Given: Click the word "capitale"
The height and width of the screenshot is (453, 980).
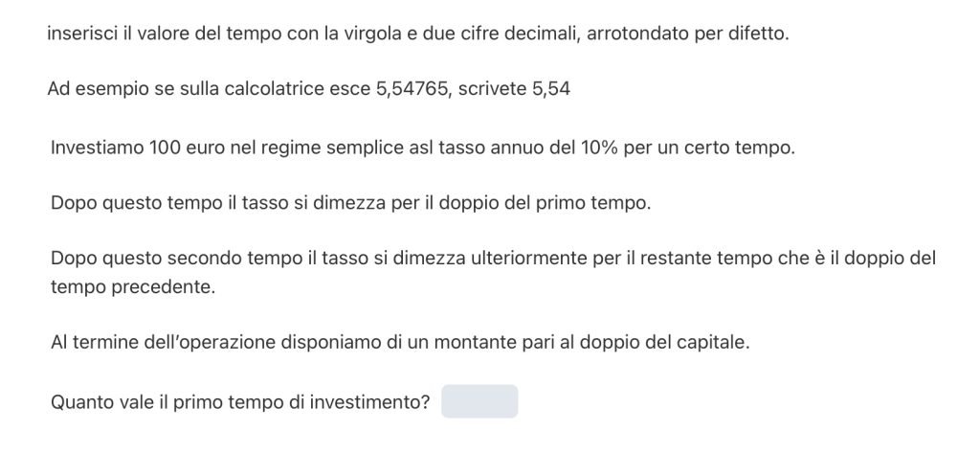Looking at the screenshot, I should 712,342.
